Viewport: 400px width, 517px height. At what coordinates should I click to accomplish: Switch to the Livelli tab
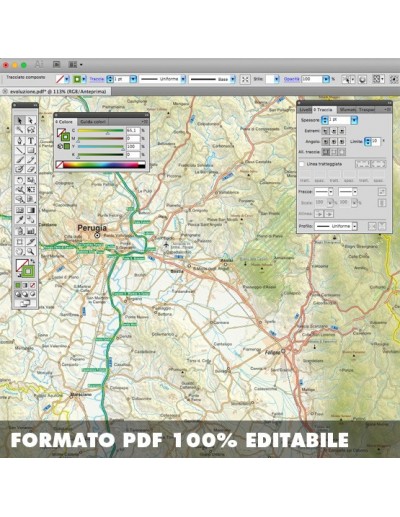tap(305, 110)
